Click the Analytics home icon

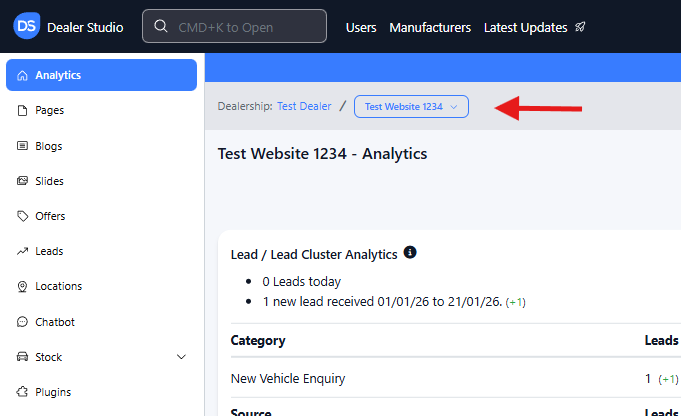(22, 76)
